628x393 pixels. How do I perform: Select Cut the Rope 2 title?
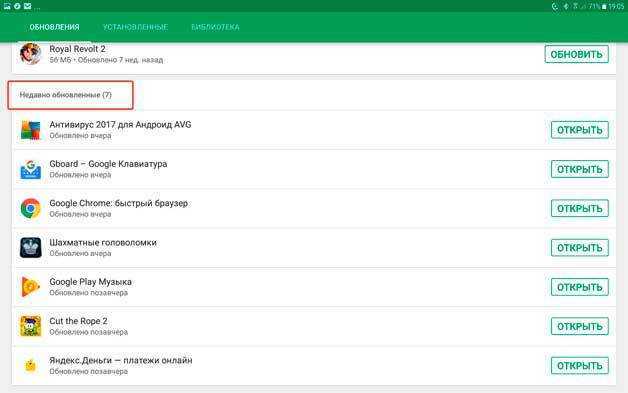coord(78,321)
